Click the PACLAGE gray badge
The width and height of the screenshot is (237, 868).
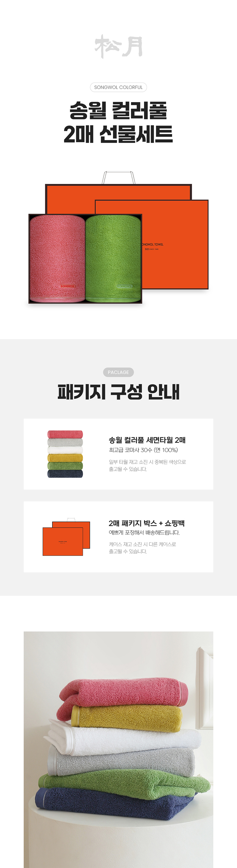pyautogui.click(x=118, y=372)
